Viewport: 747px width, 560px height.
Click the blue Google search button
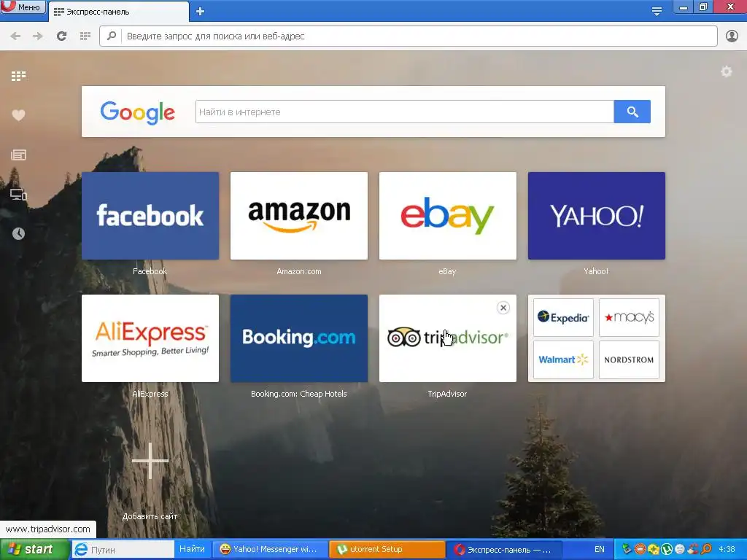coord(632,112)
